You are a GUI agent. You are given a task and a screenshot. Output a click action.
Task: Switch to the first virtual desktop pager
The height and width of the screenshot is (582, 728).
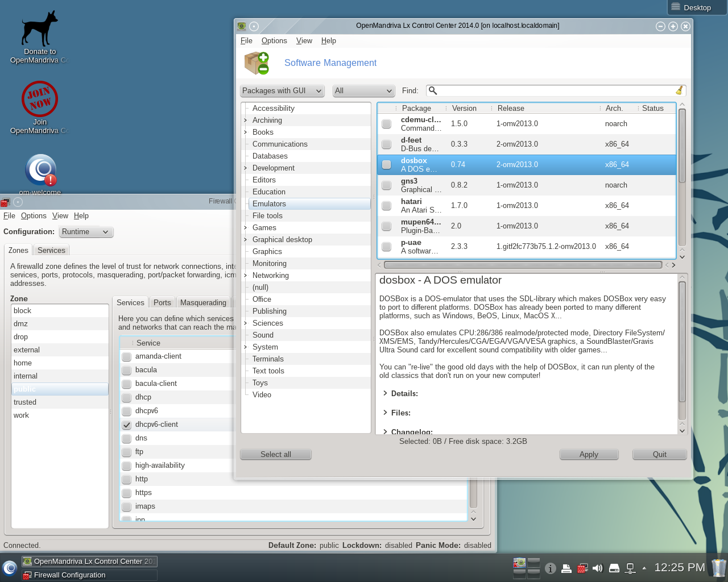click(x=519, y=562)
